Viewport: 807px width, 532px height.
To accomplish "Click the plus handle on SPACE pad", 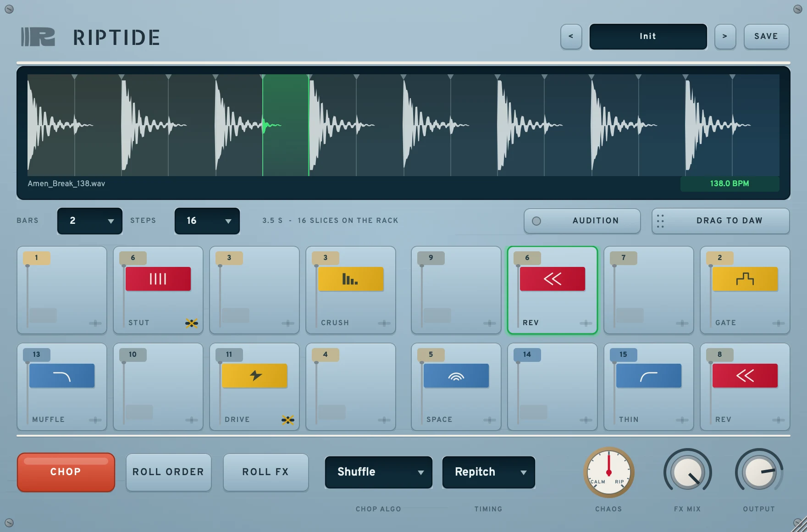I will coord(490,420).
